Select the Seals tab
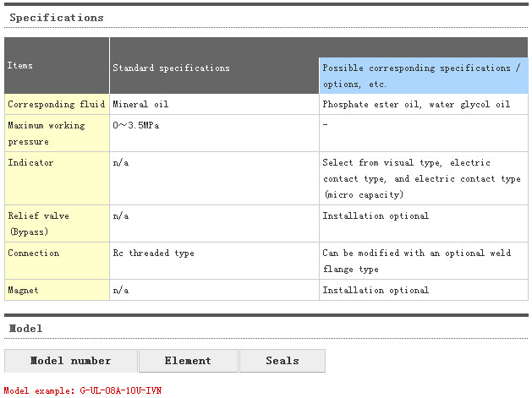532x398 pixels. (282, 361)
